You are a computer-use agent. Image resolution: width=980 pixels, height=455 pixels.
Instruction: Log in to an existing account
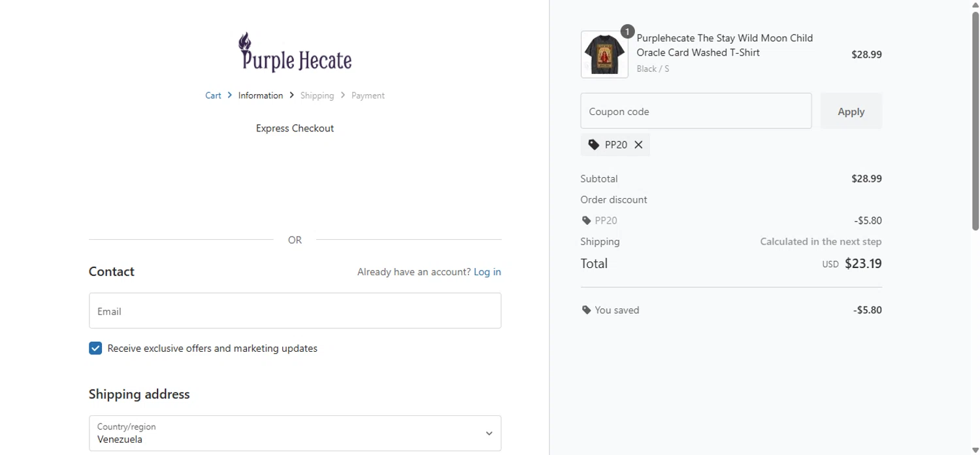(487, 272)
